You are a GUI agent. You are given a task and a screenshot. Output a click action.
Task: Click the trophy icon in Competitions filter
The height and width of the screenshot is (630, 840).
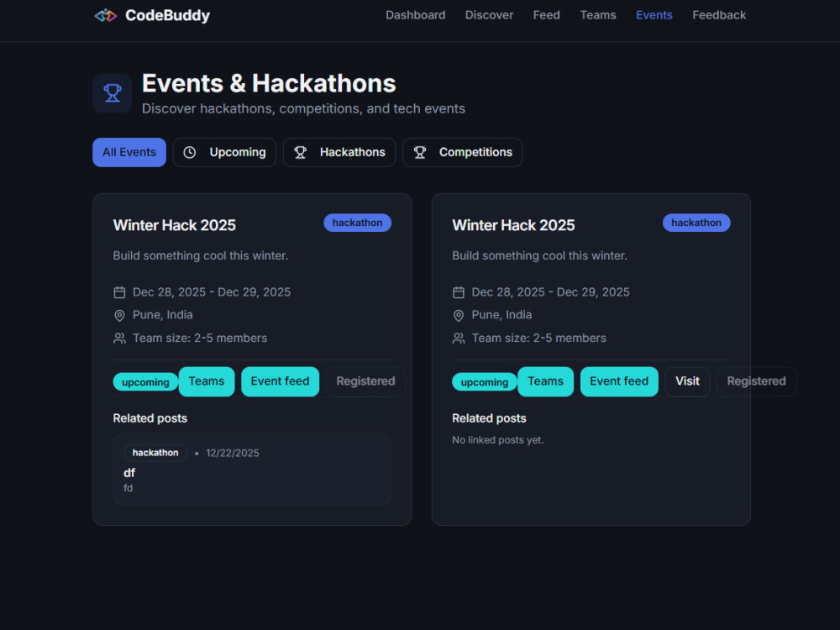click(420, 153)
